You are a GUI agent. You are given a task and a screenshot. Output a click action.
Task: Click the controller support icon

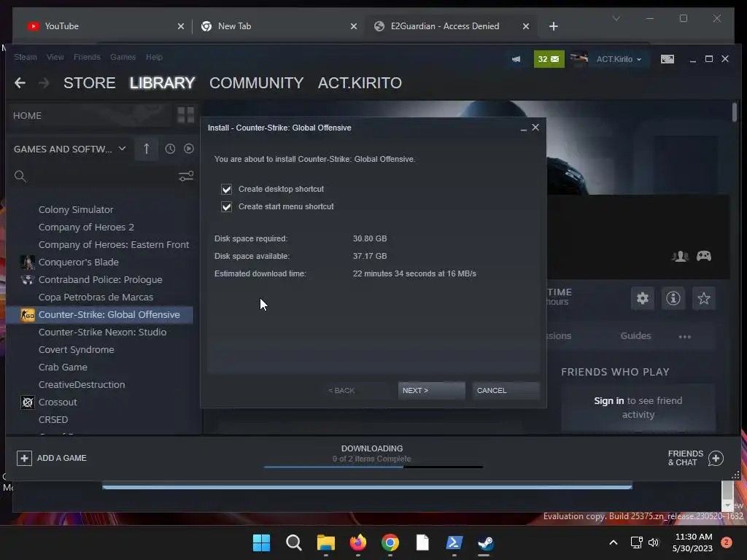tap(704, 256)
